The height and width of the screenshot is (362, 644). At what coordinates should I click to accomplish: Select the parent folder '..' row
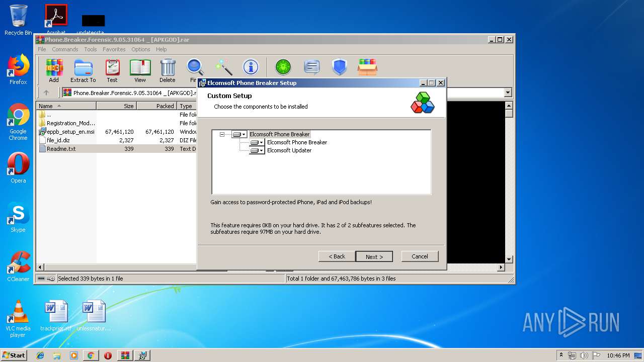(116, 115)
